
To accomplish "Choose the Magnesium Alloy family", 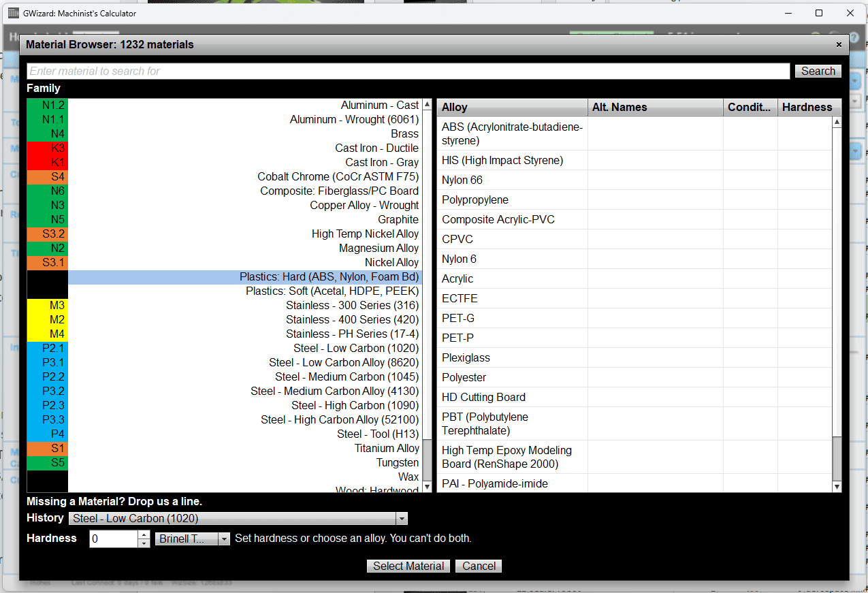I will click(x=225, y=249).
